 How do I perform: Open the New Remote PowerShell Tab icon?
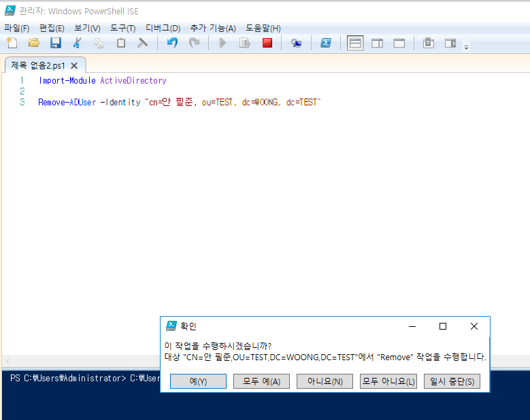click(x=296, y=43)
